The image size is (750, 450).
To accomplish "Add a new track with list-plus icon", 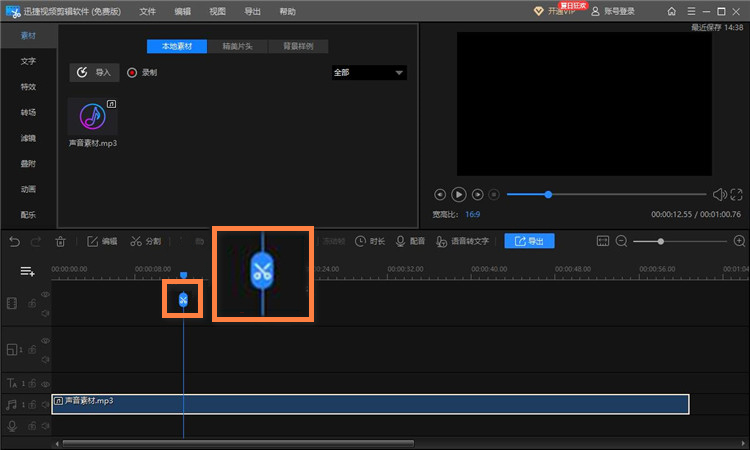I will [27, 272].
